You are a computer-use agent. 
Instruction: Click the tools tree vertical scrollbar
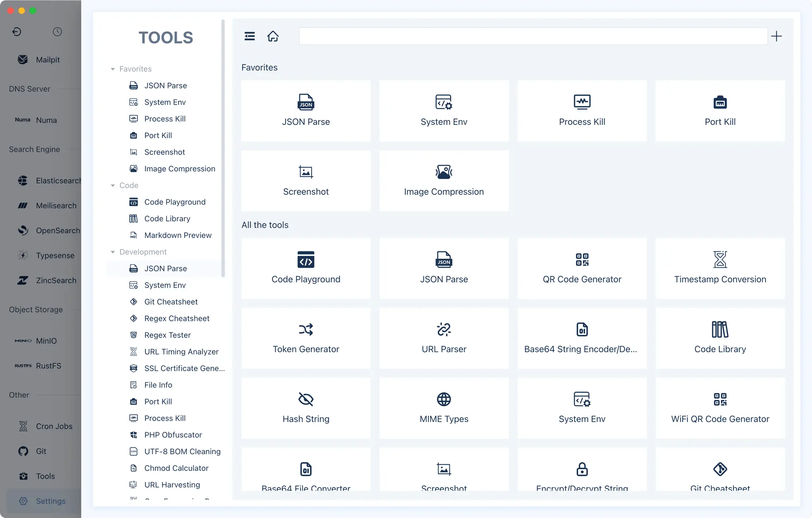tap(223, 148)
